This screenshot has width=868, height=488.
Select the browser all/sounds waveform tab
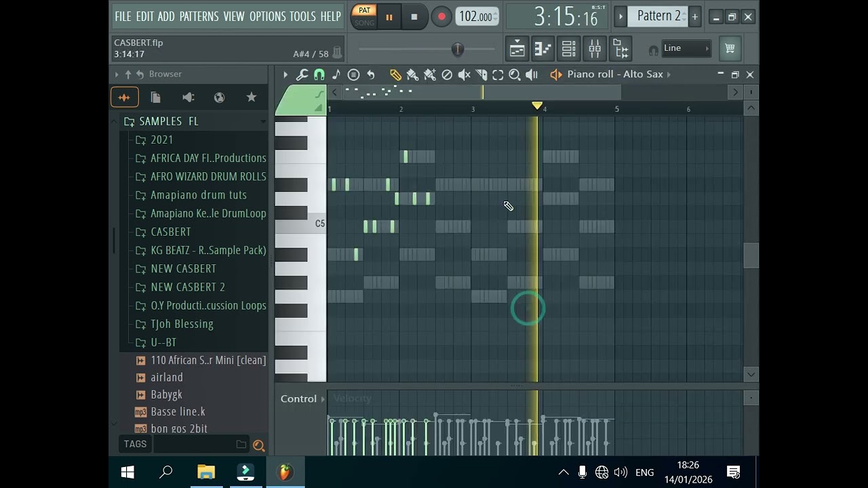[125, 98]
